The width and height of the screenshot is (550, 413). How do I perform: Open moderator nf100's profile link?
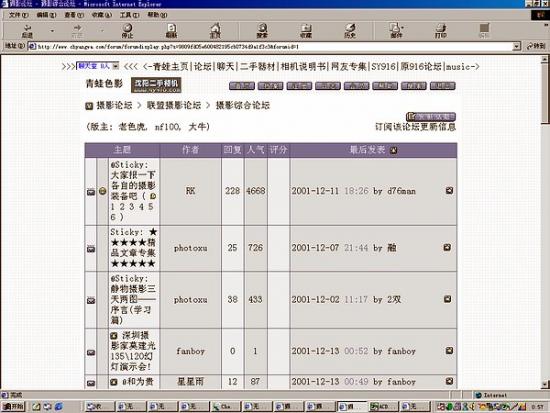[x=167, y=127]
